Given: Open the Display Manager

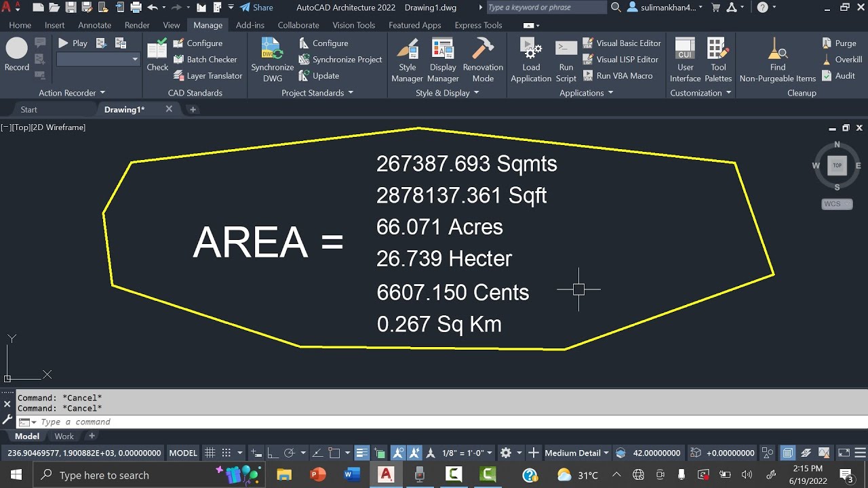Looking at the screenshot, I should [x=443, y=60].
